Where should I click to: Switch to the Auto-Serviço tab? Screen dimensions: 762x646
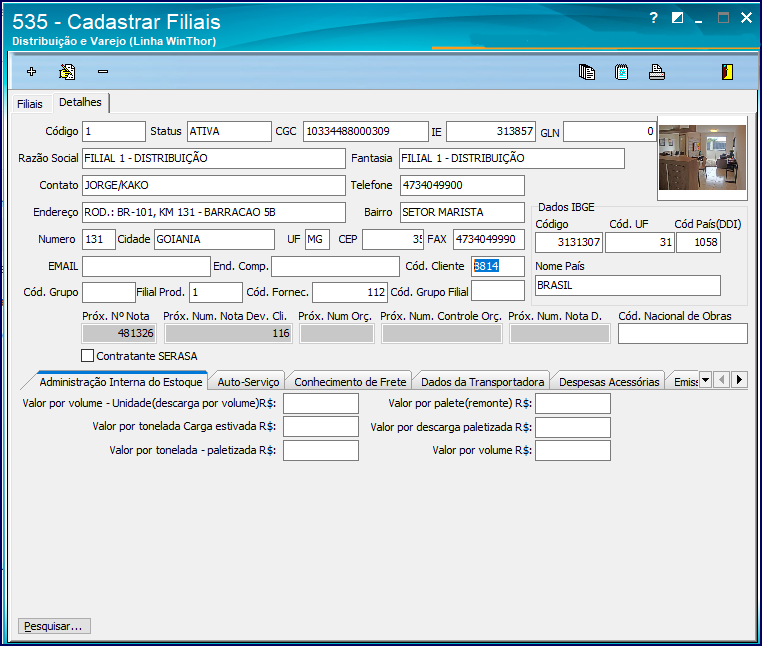pyautogui.click(x=248, y=382)
